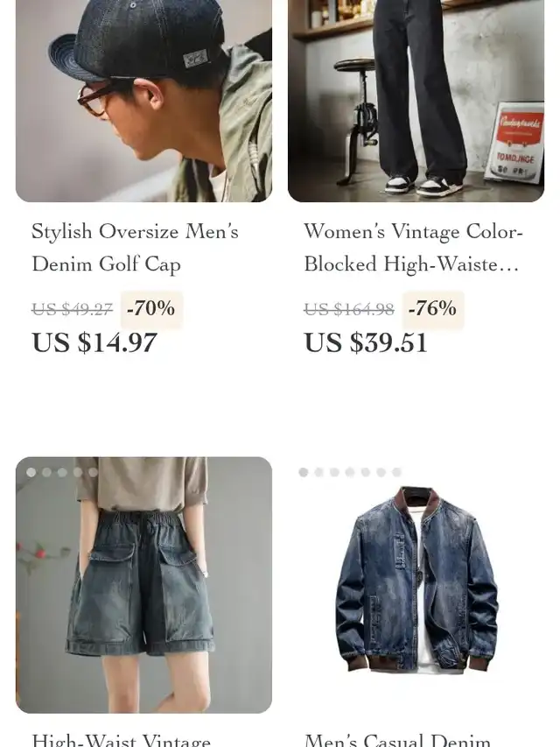Viewport: 560px width, 747px height.
Task: Select first carousel dot on jacket image
Action: pos(304,472)
